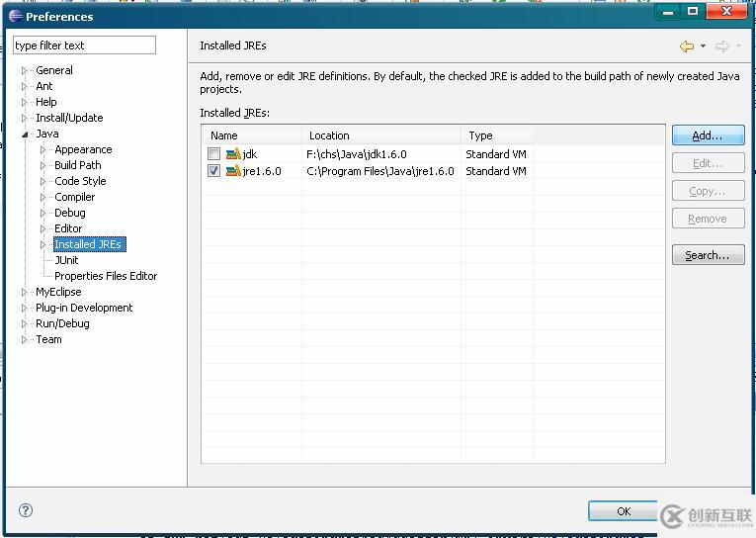Viewport: 756px width, 538px height.
Task: Select Installed JREs tree item
Action: pyautogui.click(x=89, y=244)
